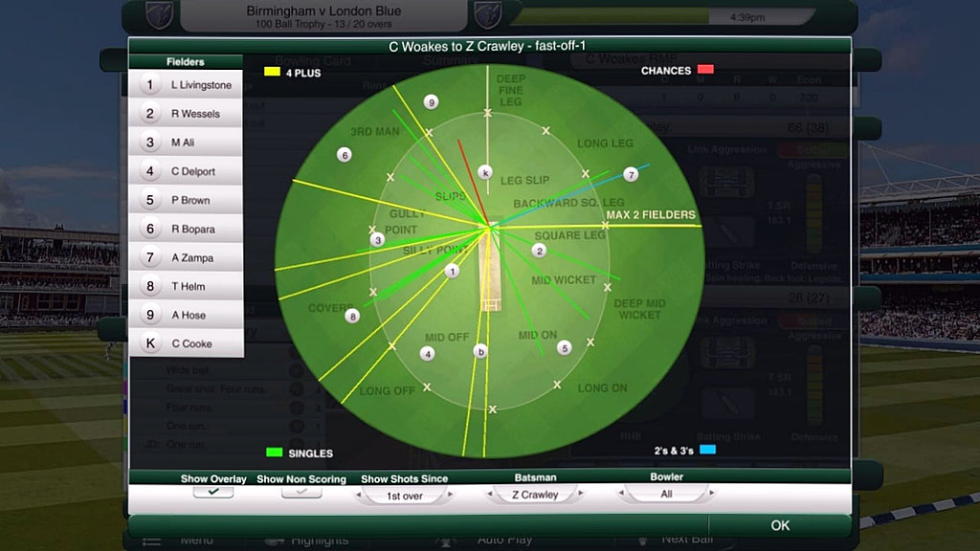Image resolution: width=980 pixels, height=551 pixels.
Task: Click fielder marker 4 at mid off
Action: click(428, 354)
